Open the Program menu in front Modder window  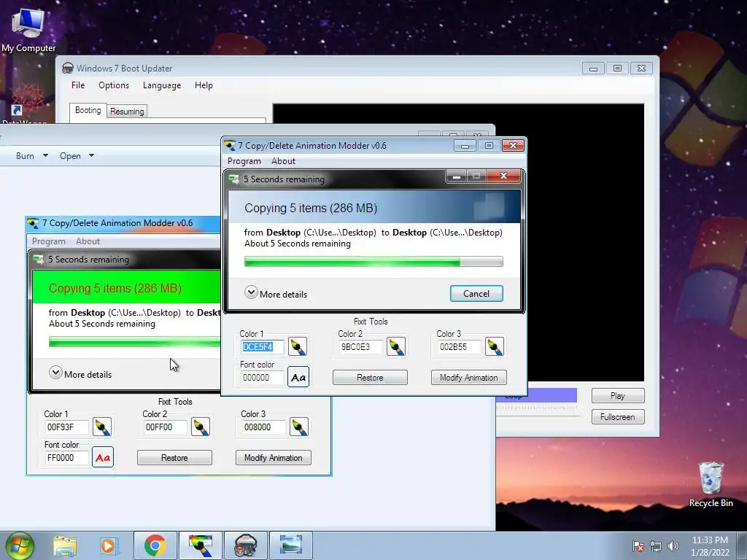(x=244, y=161)
